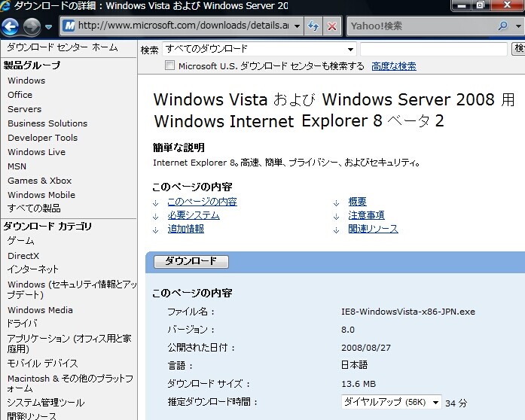Open the 高度な検索 link
Screen dimensions: 525x420
[x=394, y=66]
